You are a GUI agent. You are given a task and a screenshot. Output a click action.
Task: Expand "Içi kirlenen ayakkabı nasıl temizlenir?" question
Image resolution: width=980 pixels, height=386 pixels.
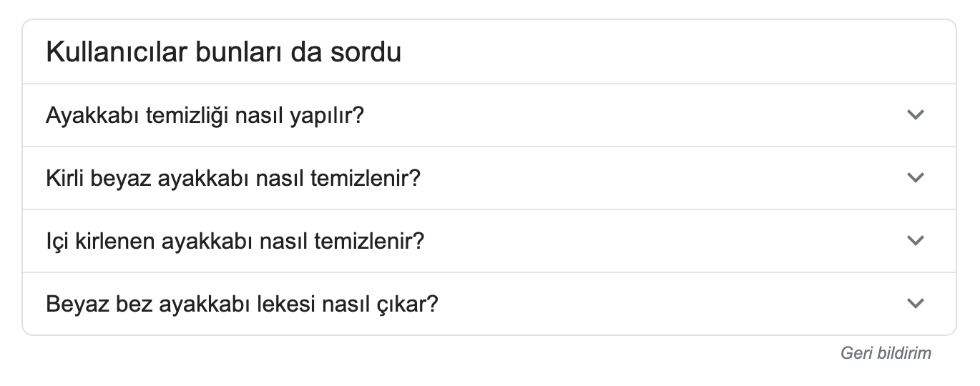[x=489, y=241]
